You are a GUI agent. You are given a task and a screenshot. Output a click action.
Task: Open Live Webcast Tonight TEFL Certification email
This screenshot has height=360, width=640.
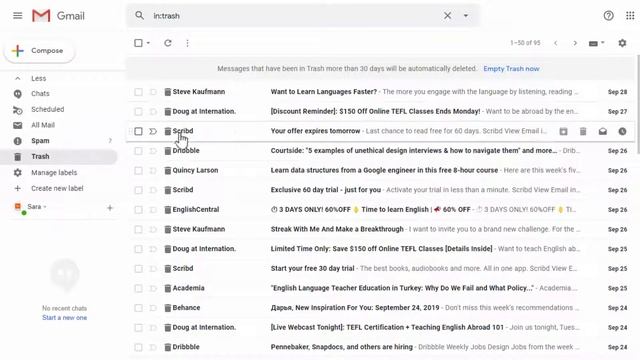pos(387,327)
